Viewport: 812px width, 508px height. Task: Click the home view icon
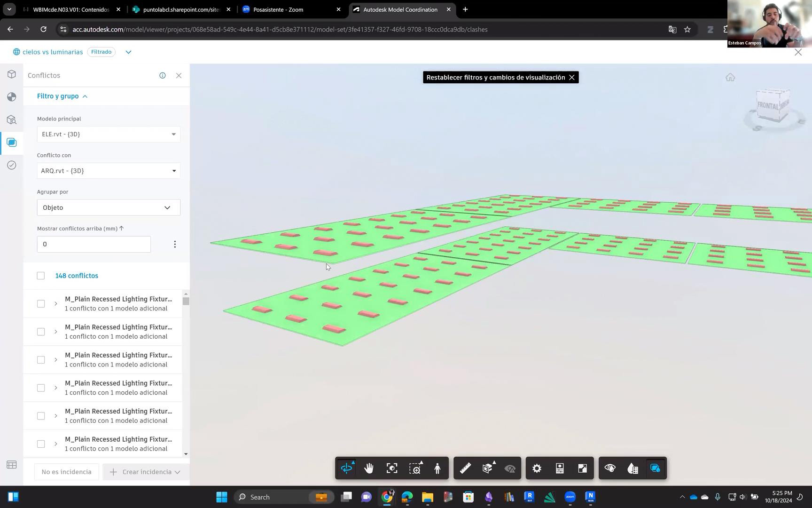click(x=730, y=78)
